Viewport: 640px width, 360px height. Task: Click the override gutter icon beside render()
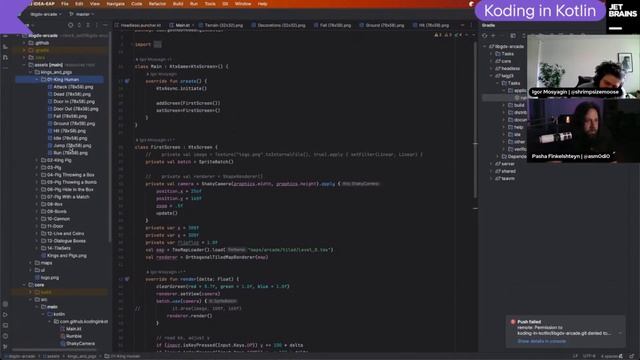(x=127, y=279)
